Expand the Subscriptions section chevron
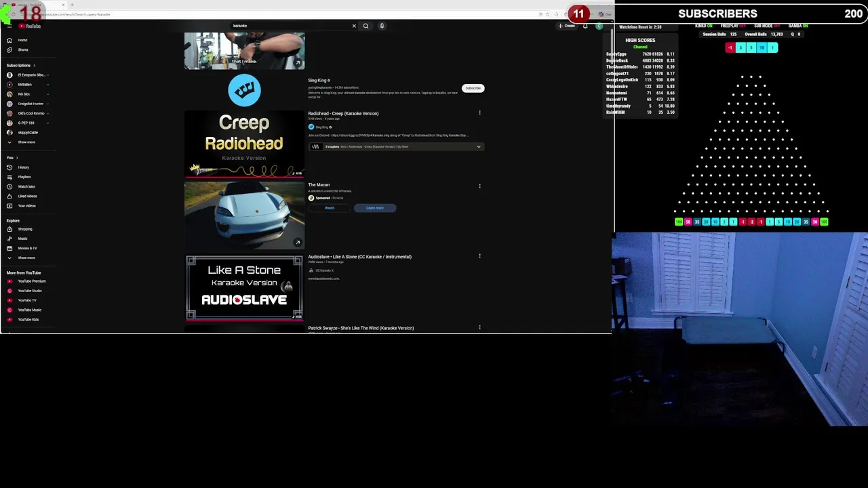Screen dimensions: 868x488 pos(34,65)
